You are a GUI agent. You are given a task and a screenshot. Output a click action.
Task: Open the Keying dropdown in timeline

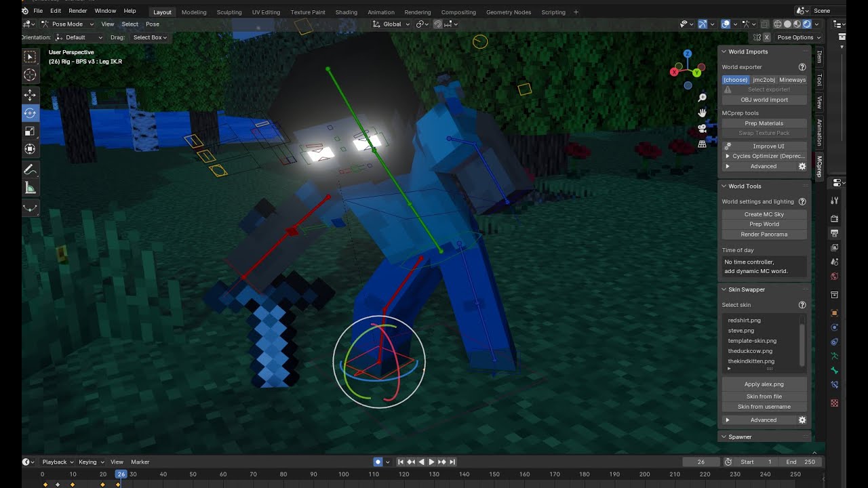90,462
